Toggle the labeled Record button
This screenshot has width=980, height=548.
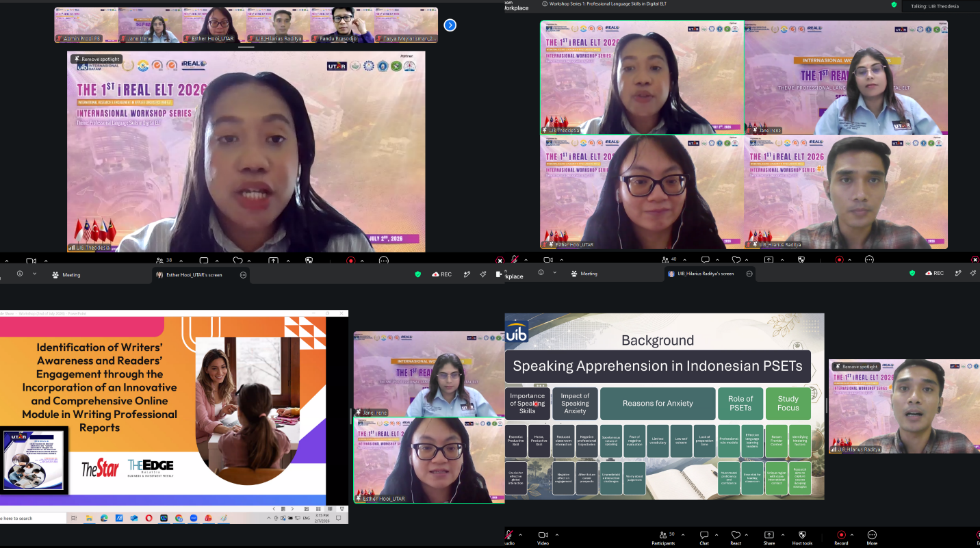click(841, 537)
